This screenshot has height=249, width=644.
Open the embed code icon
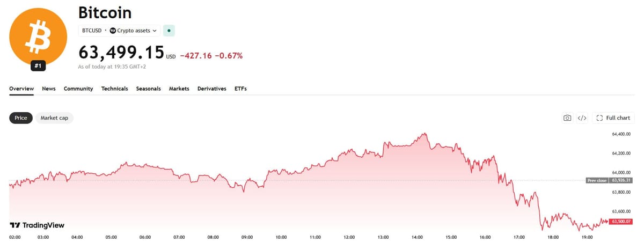(x=582, y=118)
